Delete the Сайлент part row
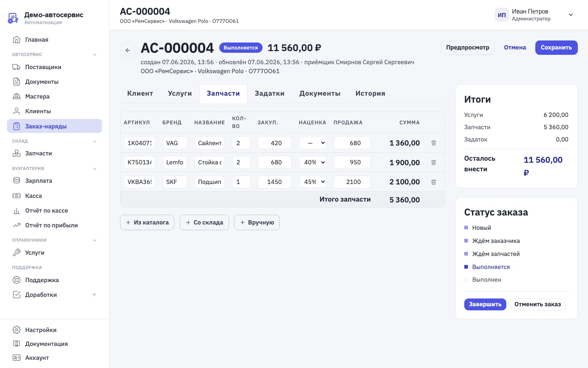The height and width of the screenshot is (368, 588). 434,143
